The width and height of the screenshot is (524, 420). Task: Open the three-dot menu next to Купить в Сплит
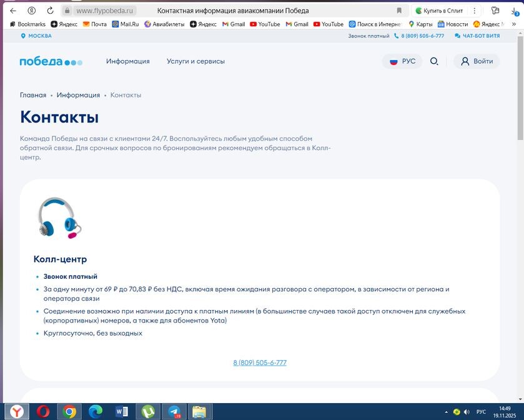pyautogui.click(x=474, y=11)
